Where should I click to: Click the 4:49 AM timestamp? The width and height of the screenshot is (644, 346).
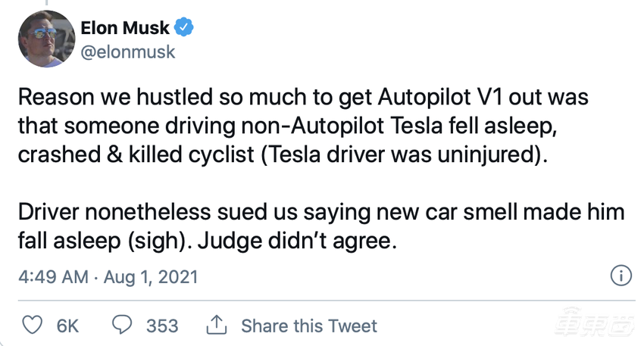[x=52, y=277]
